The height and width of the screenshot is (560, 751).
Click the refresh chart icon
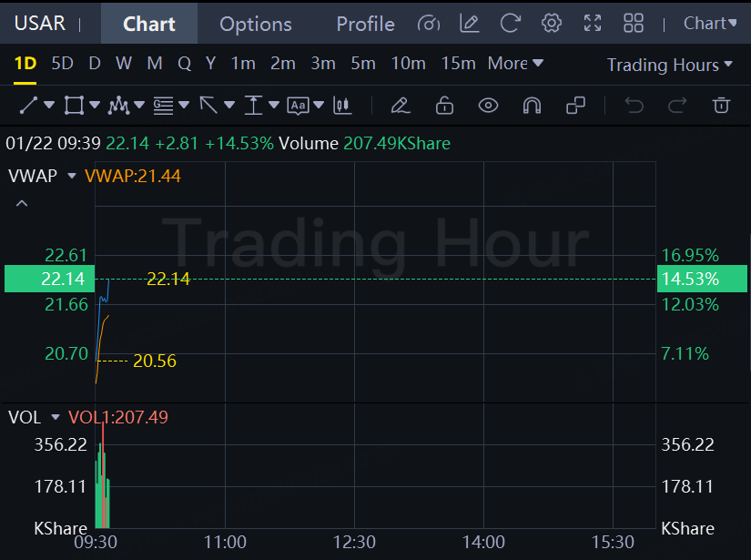(511, 24)
